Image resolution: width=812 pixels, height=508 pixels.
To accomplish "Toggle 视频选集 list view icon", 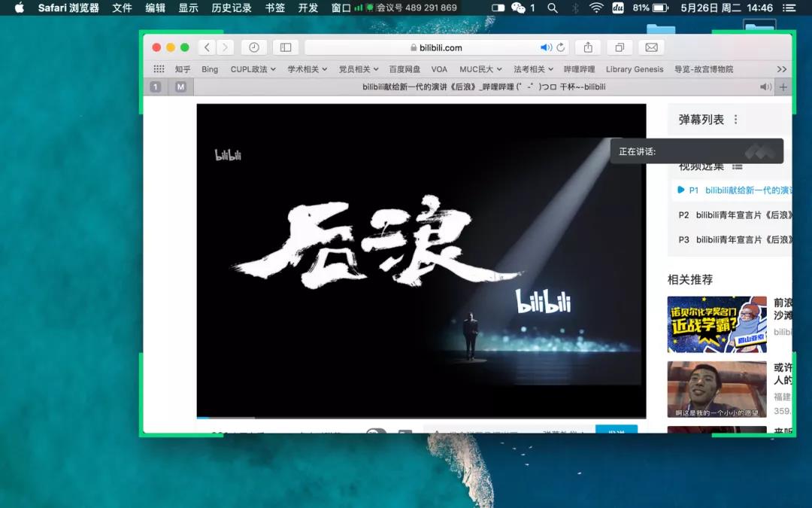I will click(x=737, y=167).
